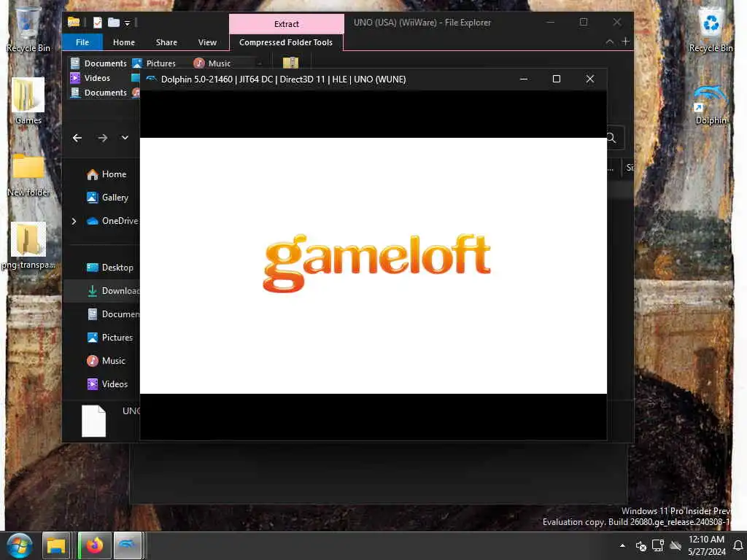Screen dimensions: 747x560
Task: Choose Music extract destination in ribbon
Action: (212, 63)
